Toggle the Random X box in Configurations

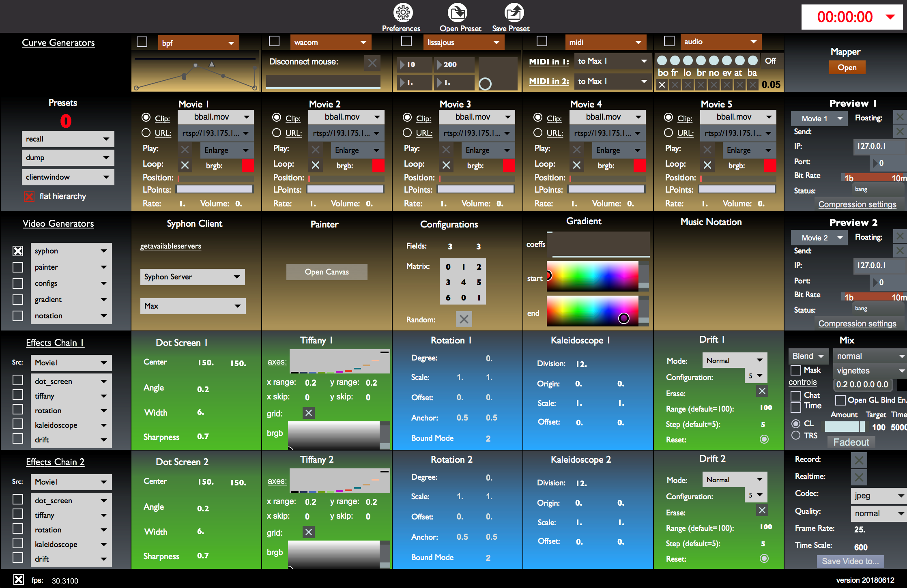click(x=464, y=319)
